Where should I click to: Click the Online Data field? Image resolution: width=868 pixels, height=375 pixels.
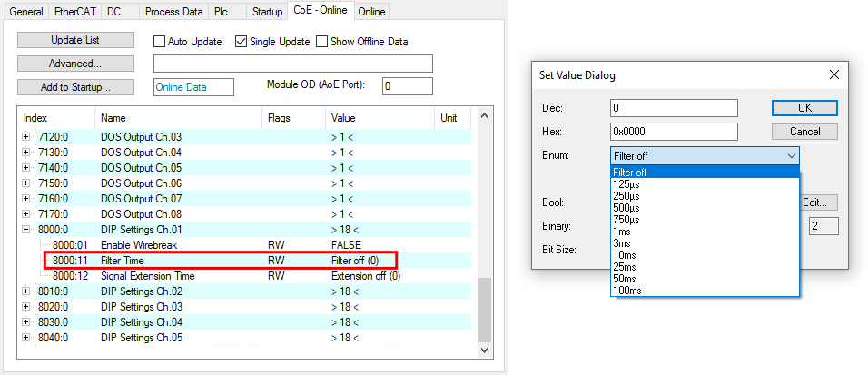[193, 87]
